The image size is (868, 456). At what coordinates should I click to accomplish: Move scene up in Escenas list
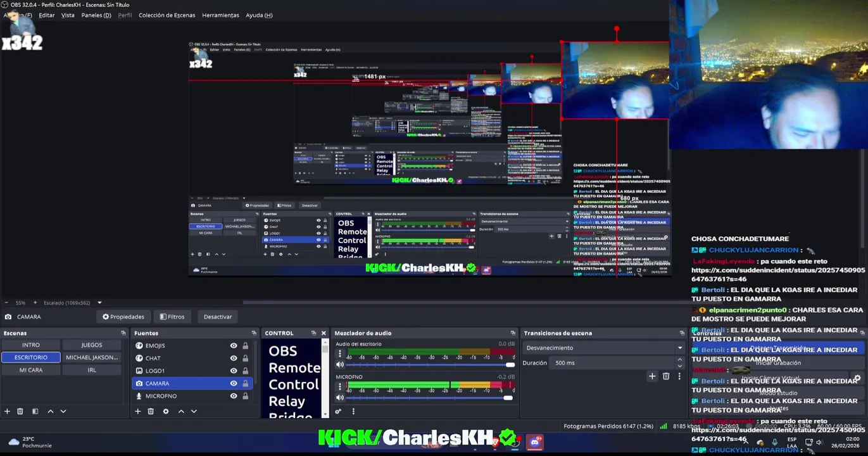[x=51, y=411]
